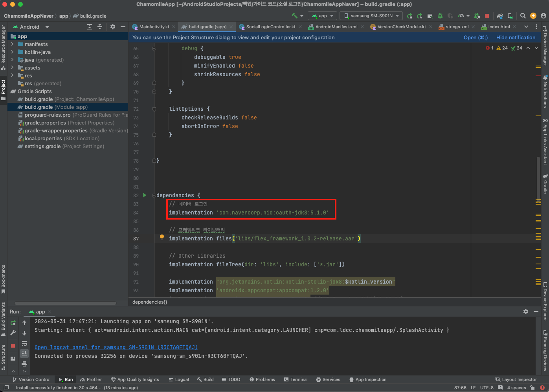
Task: Open Search Everywhere magnifier icon
Action: [523, 16]
